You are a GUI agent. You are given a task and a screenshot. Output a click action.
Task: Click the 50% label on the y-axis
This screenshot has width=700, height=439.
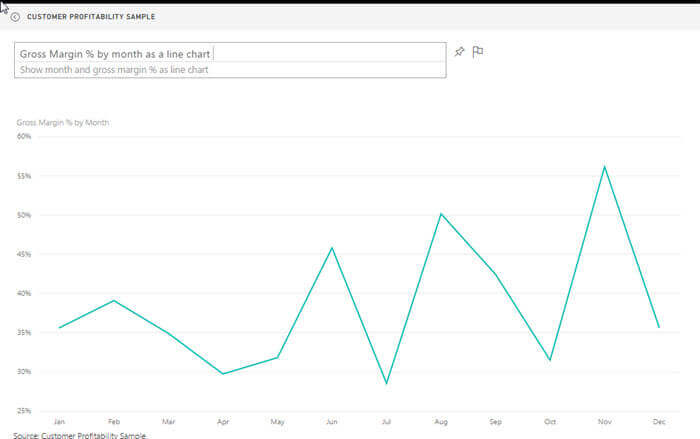point(24,215)
